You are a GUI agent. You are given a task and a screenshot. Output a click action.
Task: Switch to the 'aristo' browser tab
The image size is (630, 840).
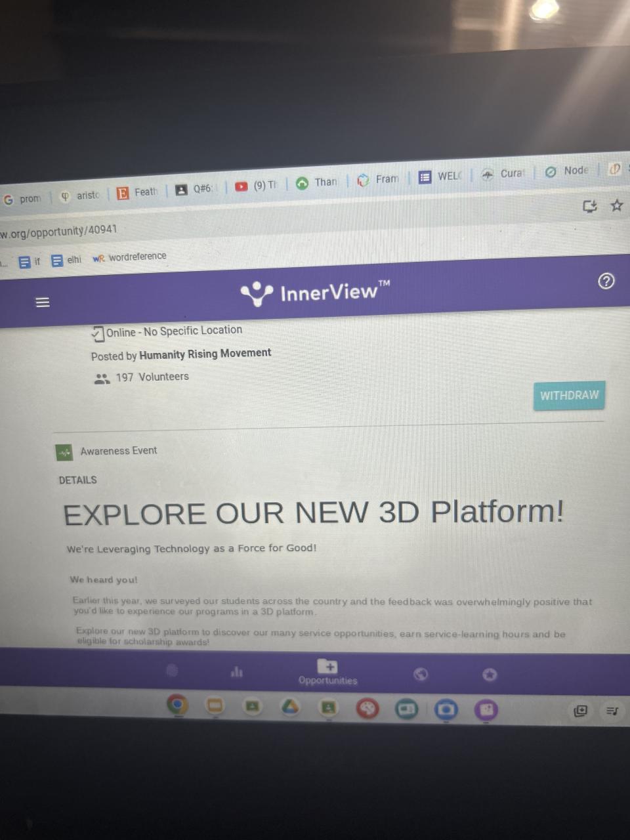pyautogui.click(x=79, y=196)
